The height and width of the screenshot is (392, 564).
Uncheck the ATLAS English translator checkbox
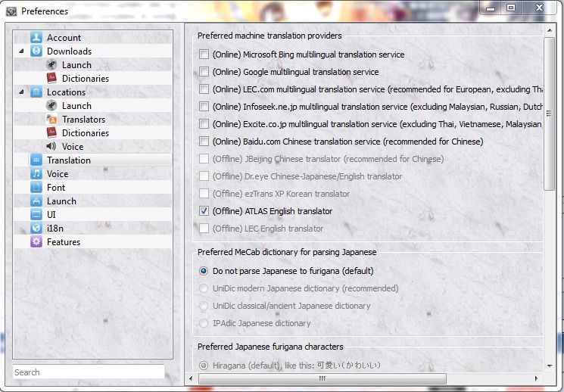204,211
